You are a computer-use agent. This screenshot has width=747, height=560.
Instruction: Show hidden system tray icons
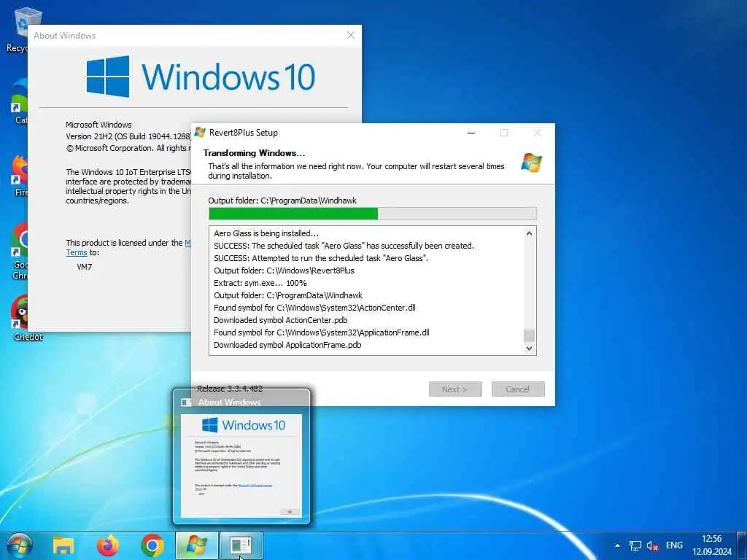click(x=617, y=545)
